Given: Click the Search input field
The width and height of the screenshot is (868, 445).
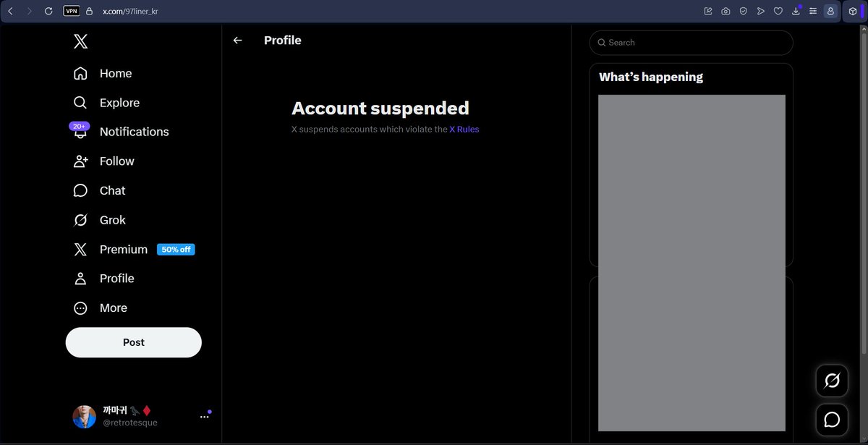Looking at the screenshot, I should 692,43.
